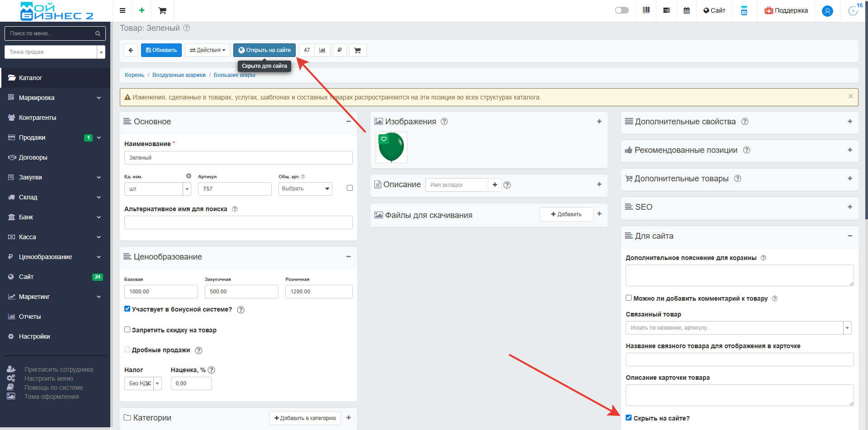This screenshot has width=868, height=430.
Task: Open the chart statistics icon in toolbar
Action: (x=322, y=50)
